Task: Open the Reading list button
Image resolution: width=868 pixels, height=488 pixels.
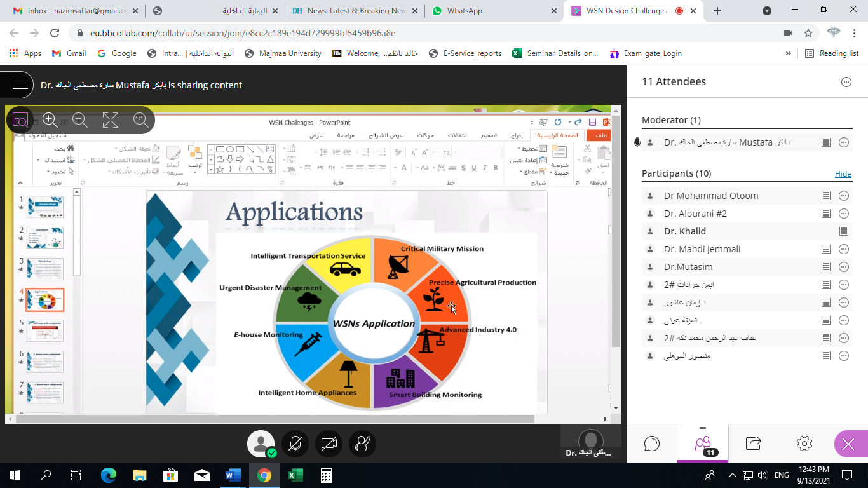Action: tap(832, 53)
